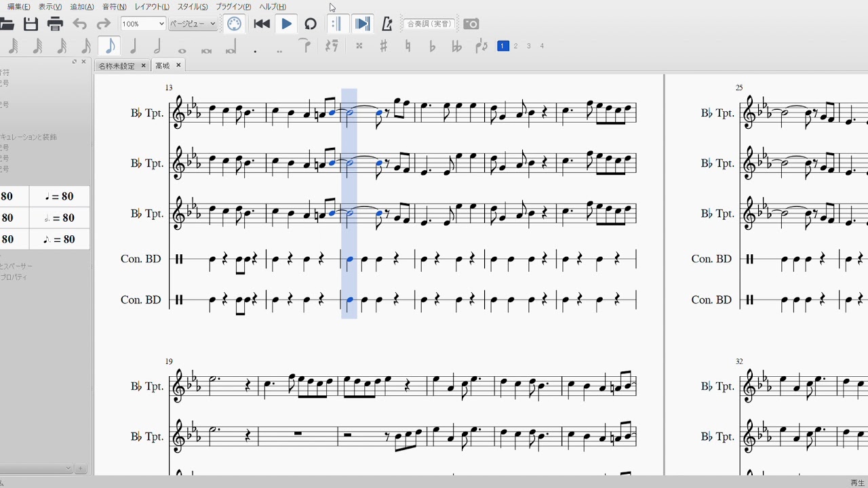Select the quarter note duration
This screenshot has height=488, width=868.
[134, 46]
